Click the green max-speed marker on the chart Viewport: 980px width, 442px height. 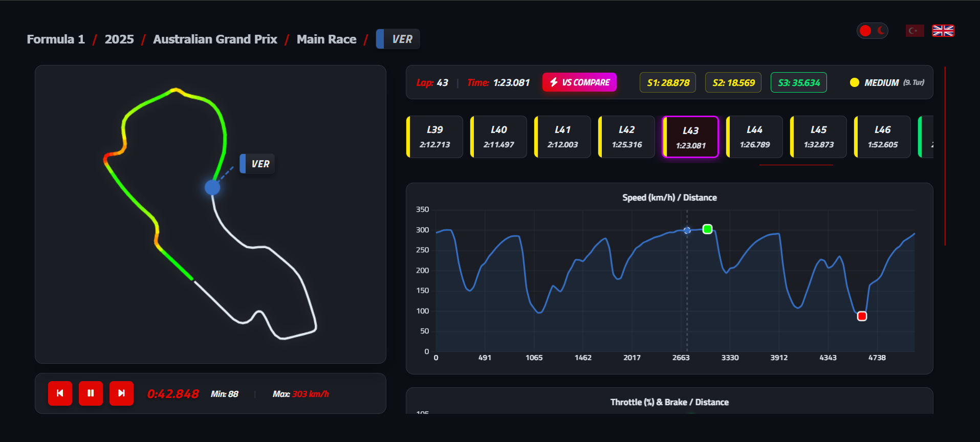coord(707,229)
